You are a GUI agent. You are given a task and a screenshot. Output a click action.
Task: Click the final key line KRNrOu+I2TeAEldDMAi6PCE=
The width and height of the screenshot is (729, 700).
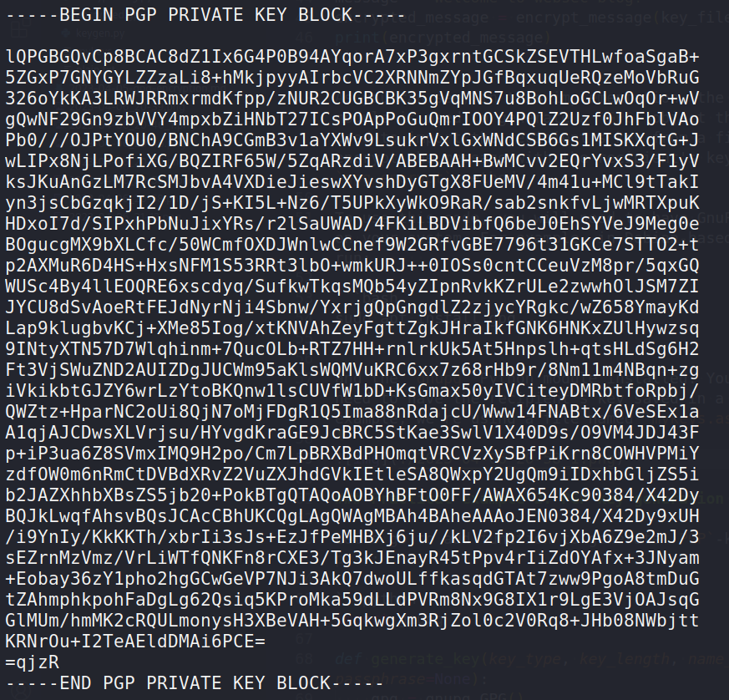click(135, 641)
